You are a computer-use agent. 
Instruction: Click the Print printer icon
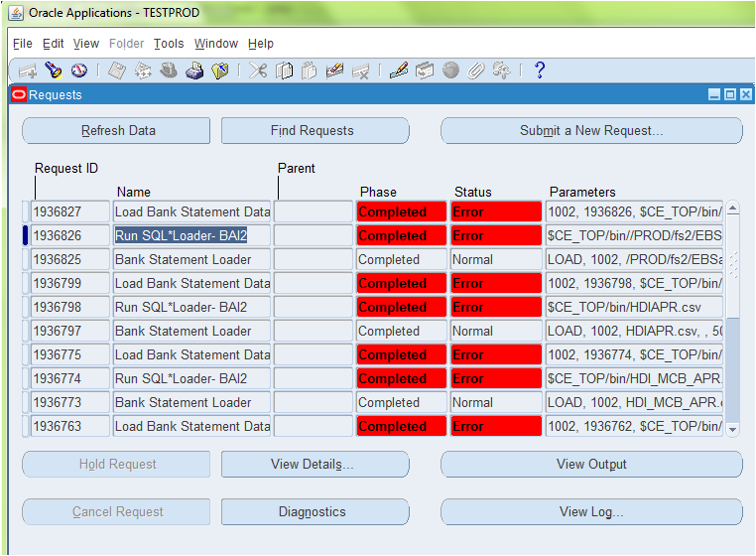pyautogui.click(x=194, y=70)
